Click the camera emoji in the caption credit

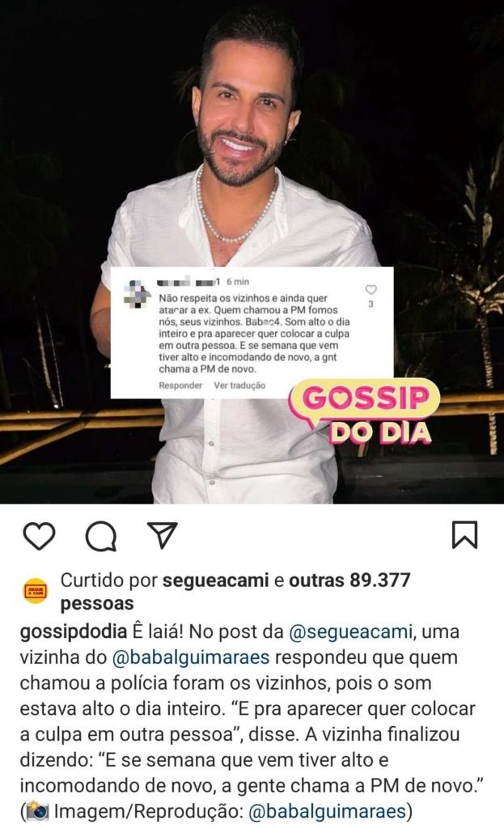point(37,811)
